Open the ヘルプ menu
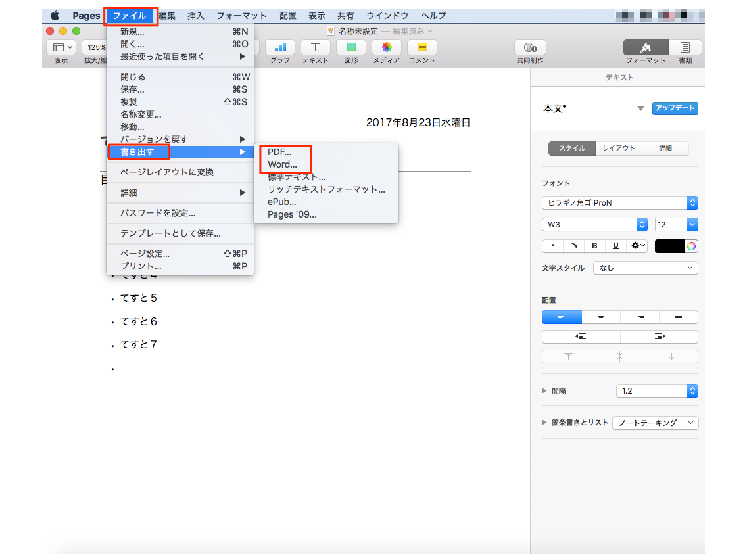The height and width of the screenshot is (560, 747). pos(433,16)
